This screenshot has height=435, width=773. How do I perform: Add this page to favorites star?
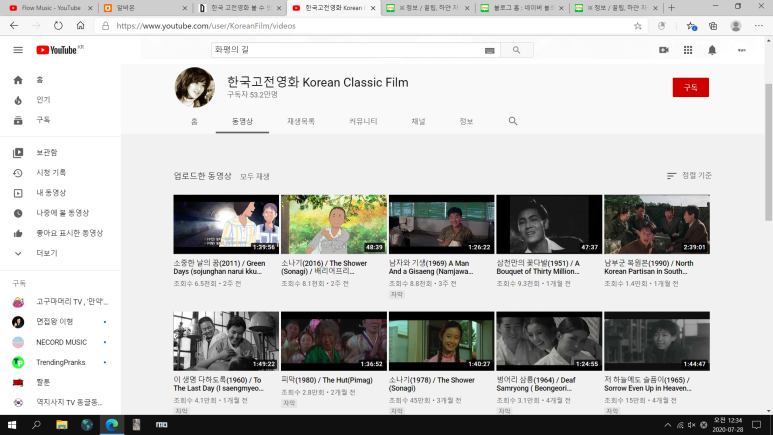pyautogui.click(x=637, y=26)
